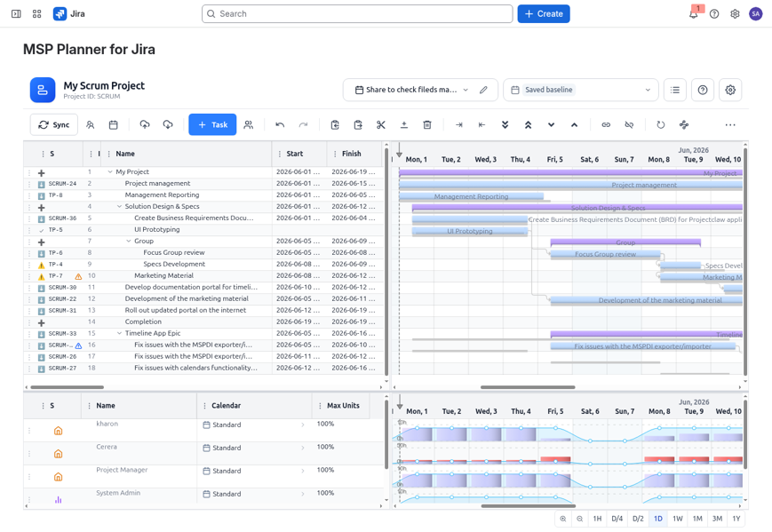Click the blue Create button
The image size is (772, 532).
point(544,14)
